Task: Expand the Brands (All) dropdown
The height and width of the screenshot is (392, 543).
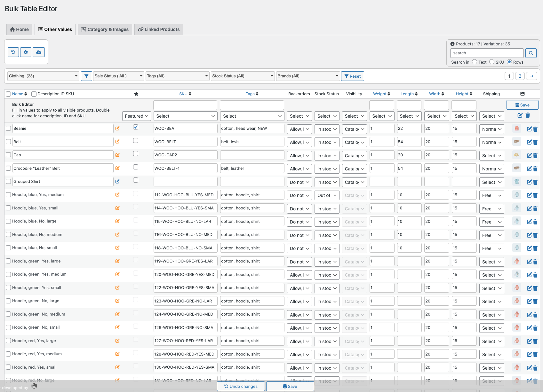Action: [307, 76]
